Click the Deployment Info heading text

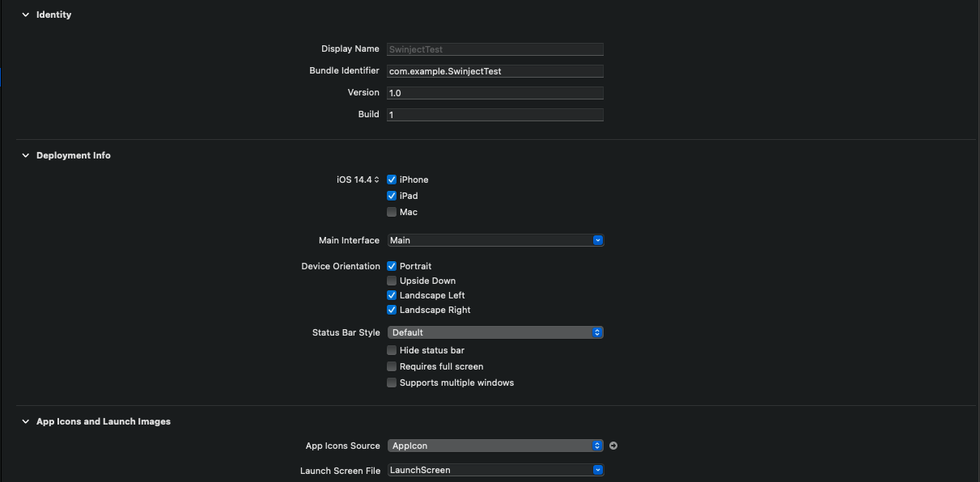tap(74, 155)
